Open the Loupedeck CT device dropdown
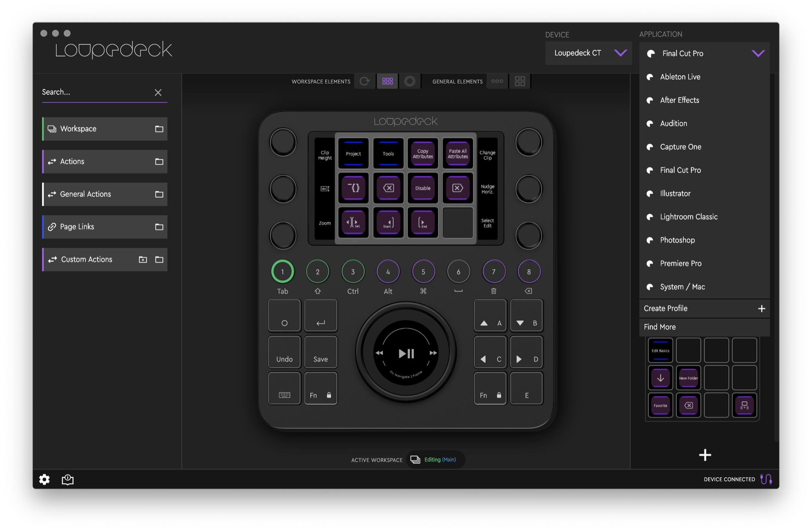The image size is (812, 532). [588, 53]
